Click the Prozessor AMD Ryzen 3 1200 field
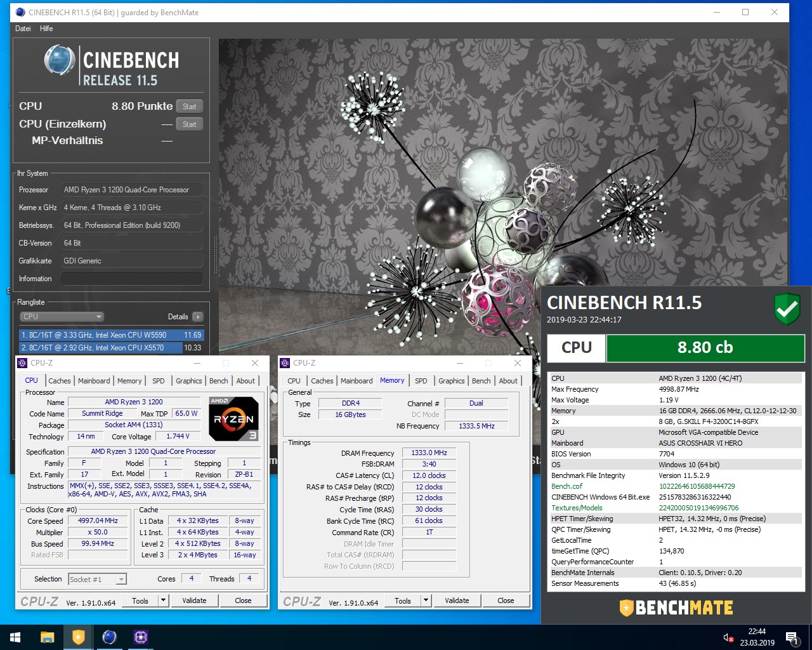This screenshot has width=812, height=650. pos(132,190)
